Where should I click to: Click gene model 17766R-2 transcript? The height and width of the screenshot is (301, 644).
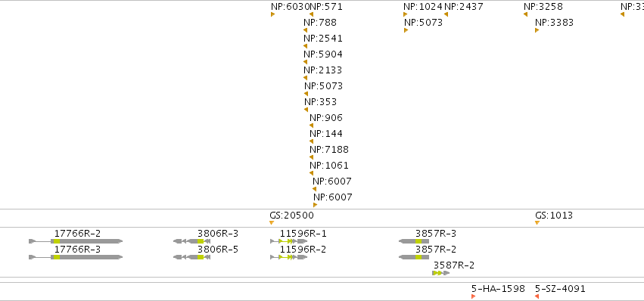[x=76, y=241]
